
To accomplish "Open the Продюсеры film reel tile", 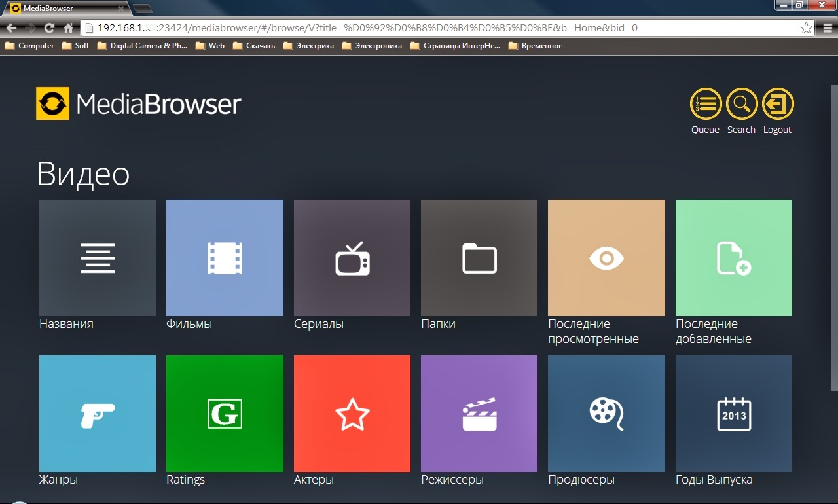I will [606, 414].
